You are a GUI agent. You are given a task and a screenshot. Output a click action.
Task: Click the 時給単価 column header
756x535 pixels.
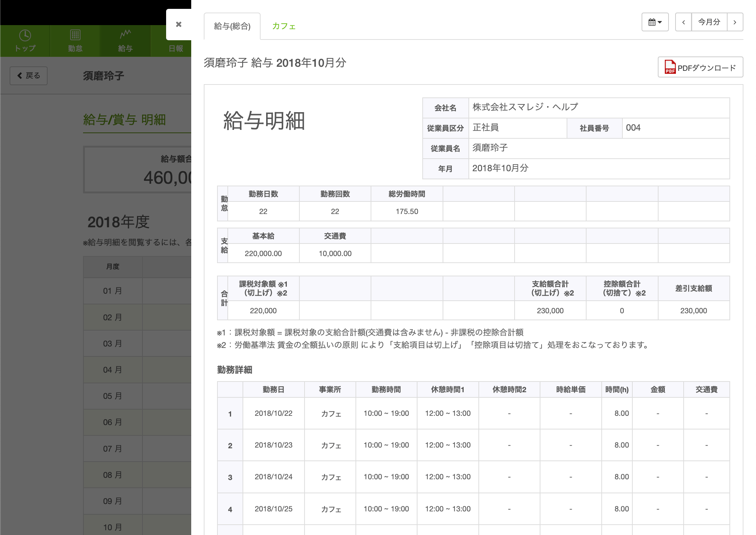point(571,390)
